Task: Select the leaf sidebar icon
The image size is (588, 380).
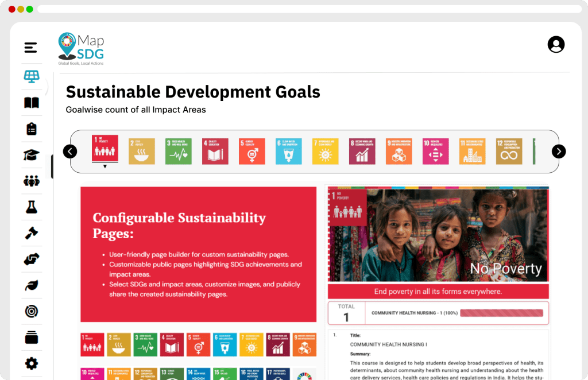Action: click(32, 285)
